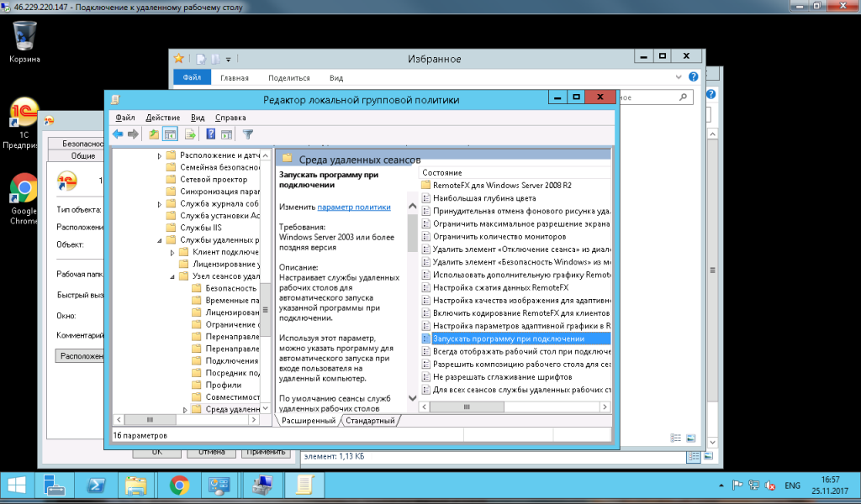Viewport: 861px width, 504px height.
Task: Switch to the Group Policy Editor taskbar item
Action: [304, 486]
